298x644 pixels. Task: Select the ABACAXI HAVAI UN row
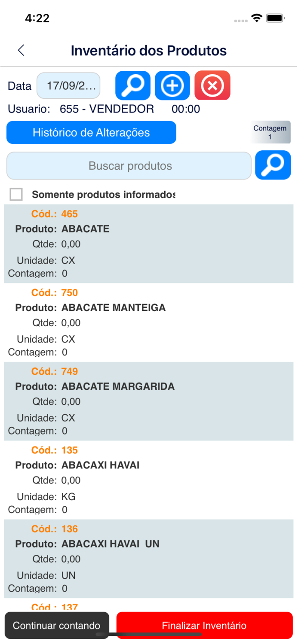(x=149, y=559)
